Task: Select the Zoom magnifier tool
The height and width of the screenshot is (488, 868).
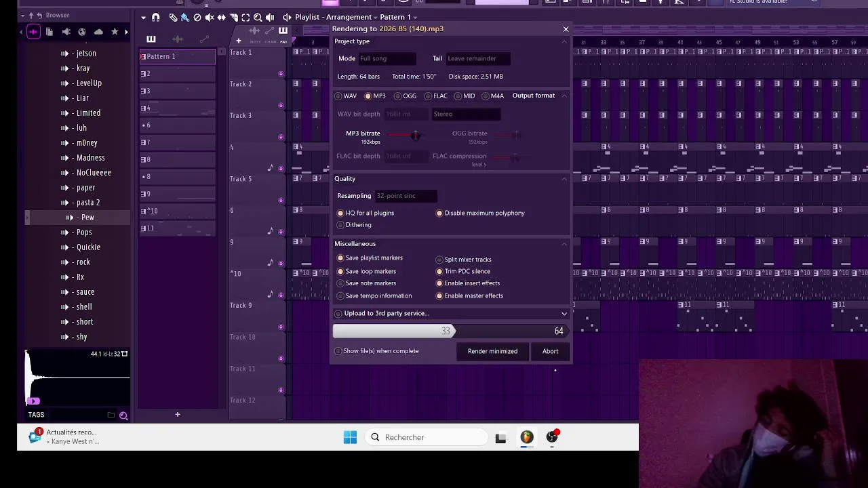Action: pyautogui.click(x=258, y=17)
